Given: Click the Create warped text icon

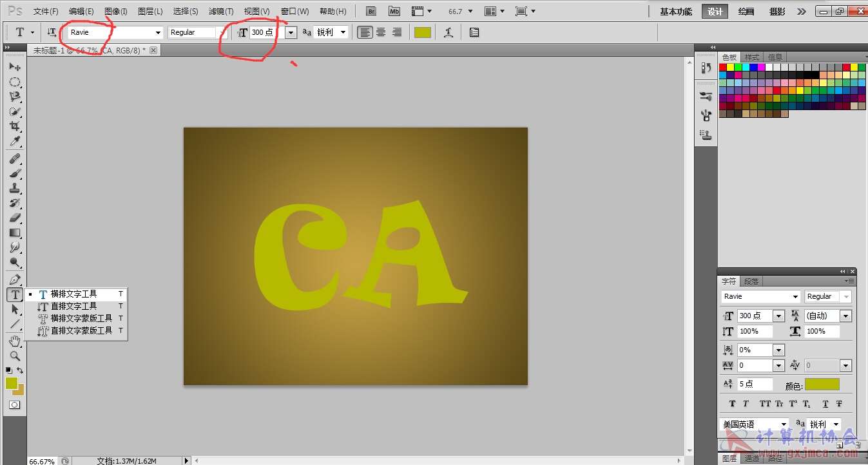Looking at the screenshot, I should click(x=448, y=32).
